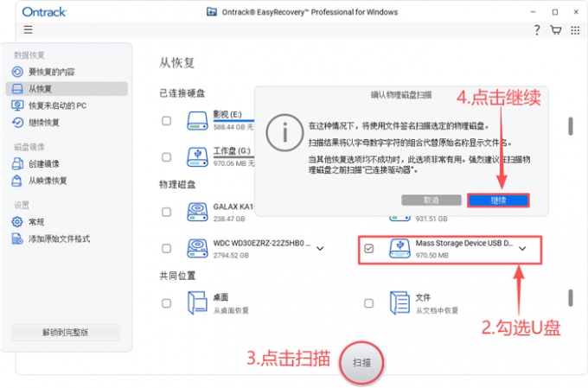Screen dimensions: 588x388
Task: Open the shopping cart purchase icon
Action: click(x=556, y=30)
